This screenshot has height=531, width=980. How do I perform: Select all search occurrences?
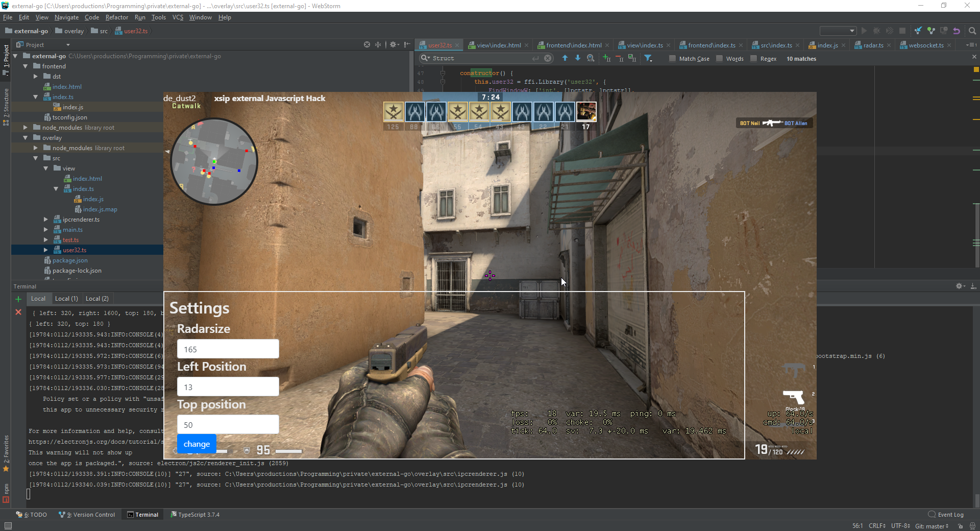point(632,58)
